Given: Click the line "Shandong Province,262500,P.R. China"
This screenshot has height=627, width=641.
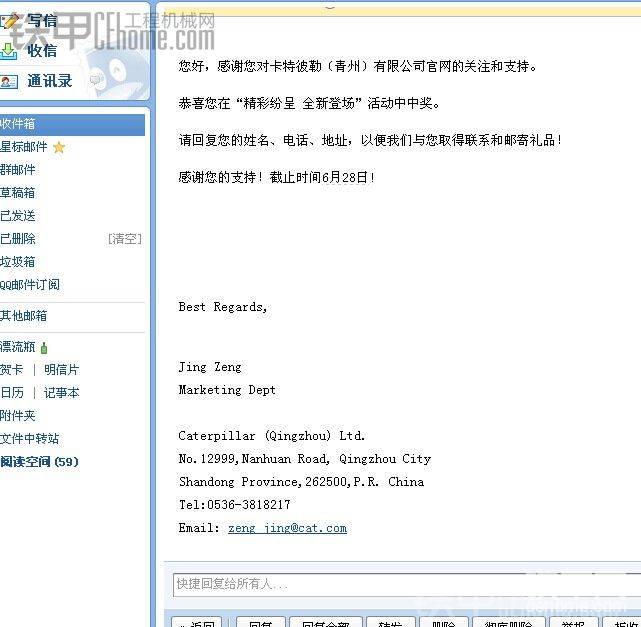Looking at the screenshot, I should pos(301,481).
